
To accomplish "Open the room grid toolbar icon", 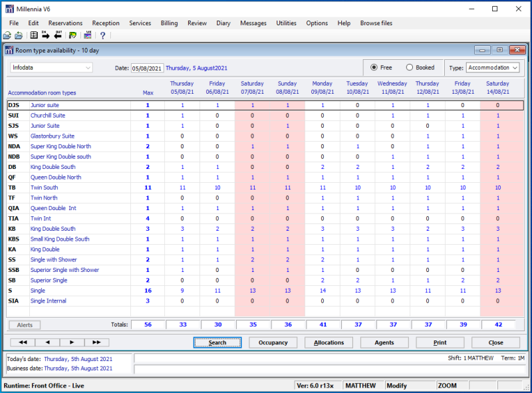I will click(34, 35).
